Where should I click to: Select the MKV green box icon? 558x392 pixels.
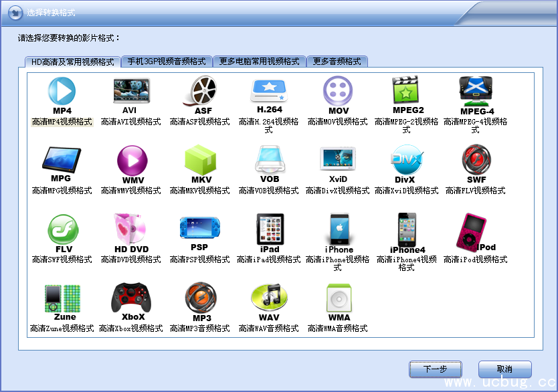coord(199,159)
